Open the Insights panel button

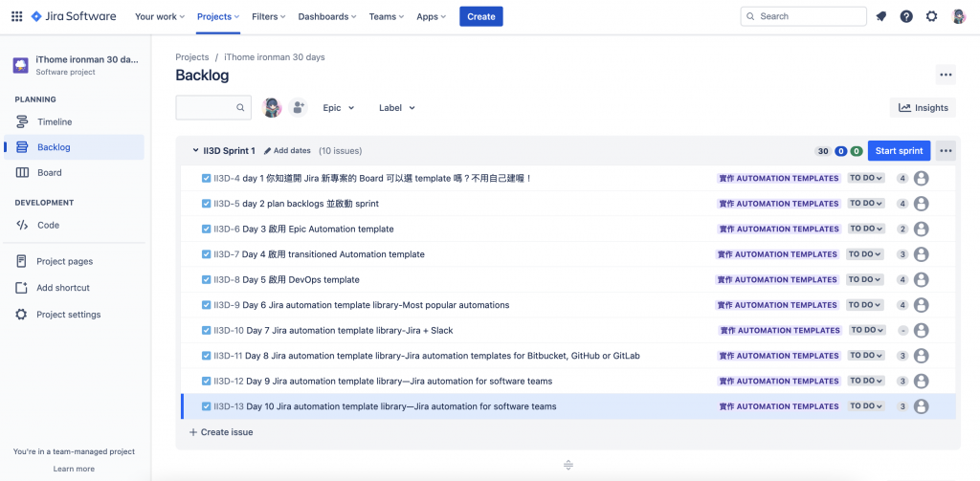[x=924, y=107]
